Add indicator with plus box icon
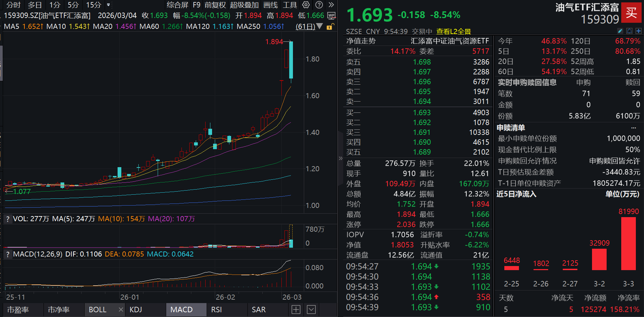This screenshot has height=317, width=644. tap(296, 310)
